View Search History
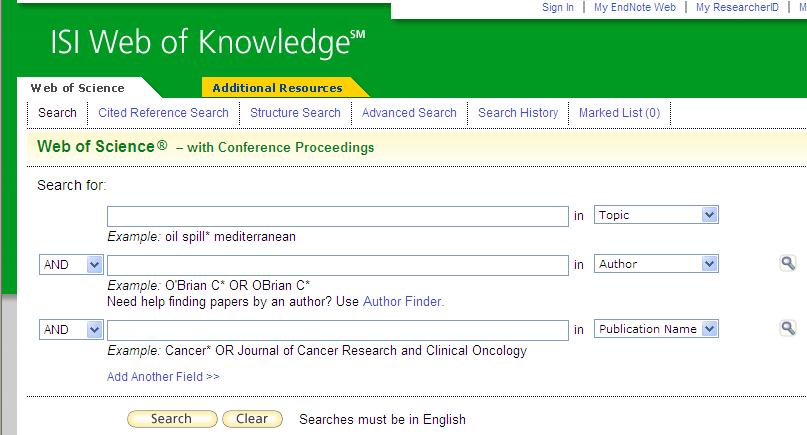Image resolution: width=807 pixels, height=435 pixels. tap(518, 113)
